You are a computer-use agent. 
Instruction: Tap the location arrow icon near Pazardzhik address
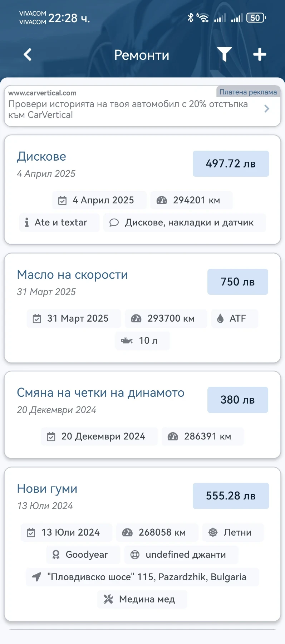coord(36,577)
